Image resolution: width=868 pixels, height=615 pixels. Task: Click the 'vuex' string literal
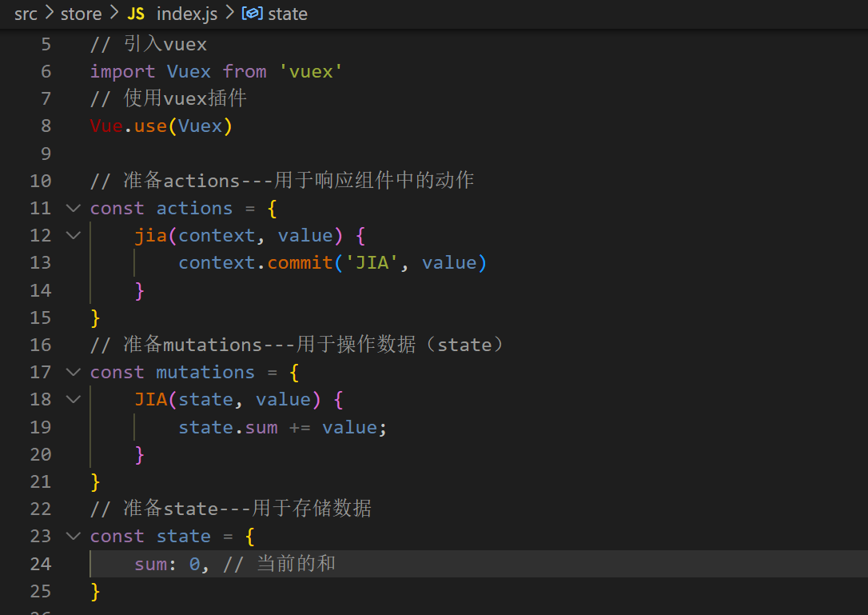[x=311, y=71]
